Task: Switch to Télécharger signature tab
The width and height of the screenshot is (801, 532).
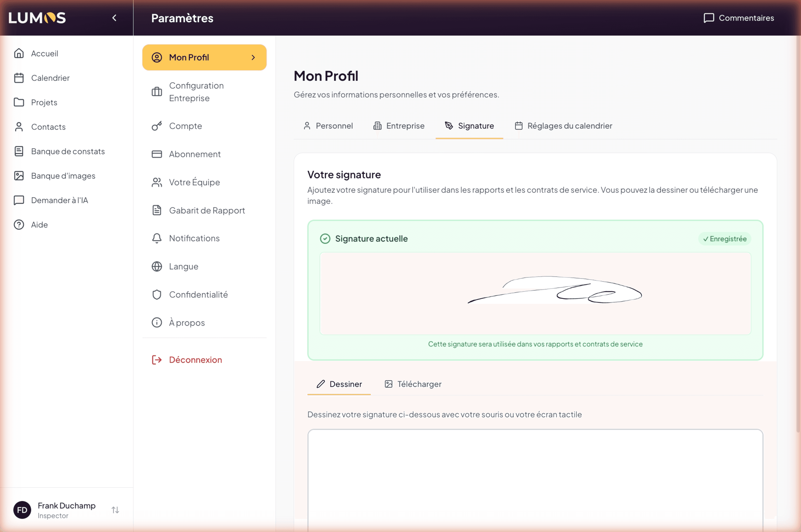Action: click(413, 384)
